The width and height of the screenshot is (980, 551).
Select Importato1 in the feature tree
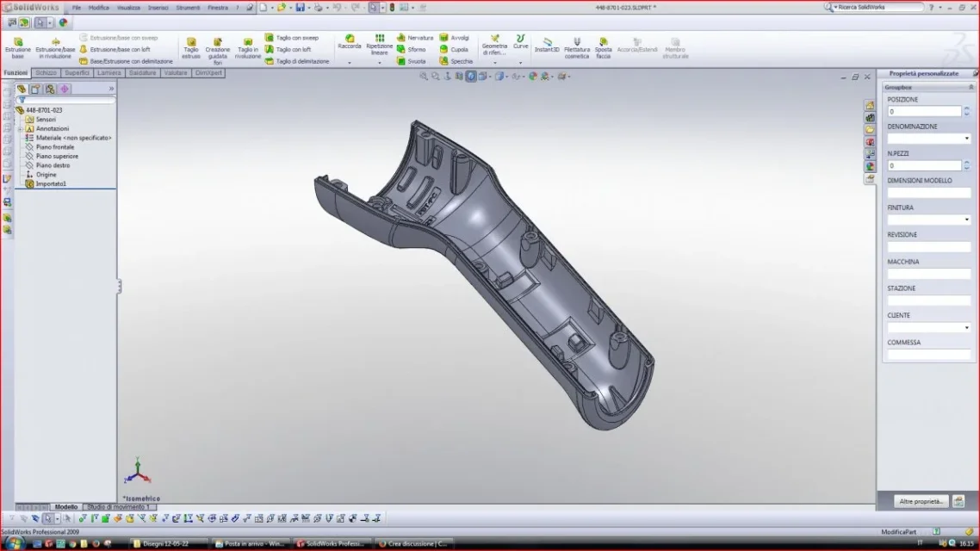click(x=51, y=183)
